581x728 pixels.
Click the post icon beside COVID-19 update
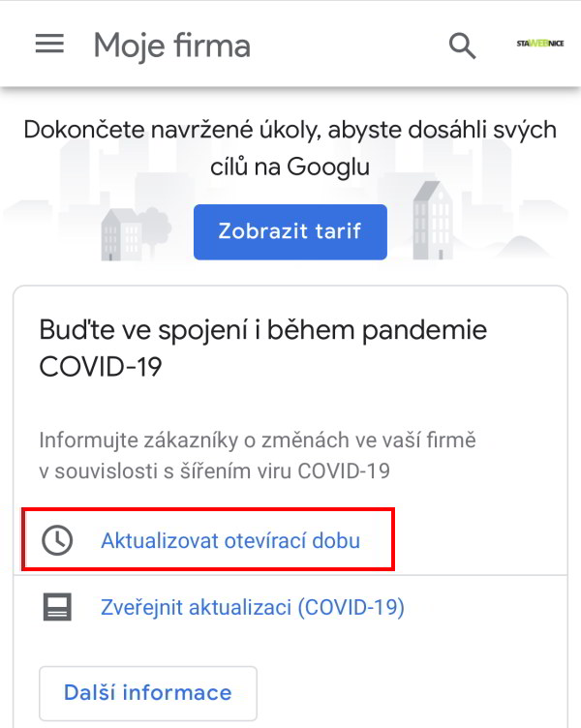57,608
